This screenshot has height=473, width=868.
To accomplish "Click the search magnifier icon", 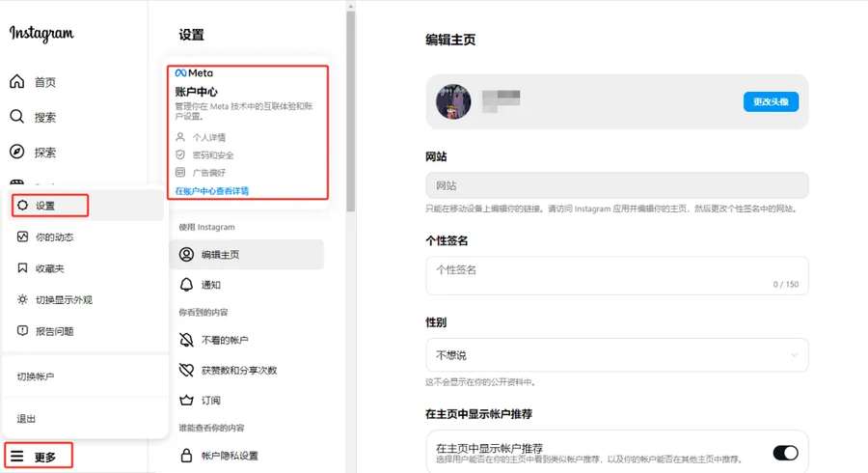I will (17, 116).
